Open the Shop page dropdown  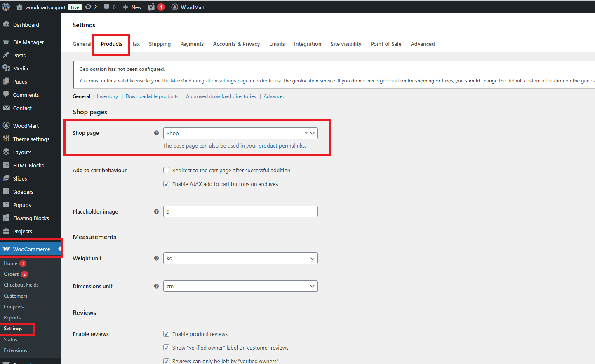pyautogui.click(x=240, y=133)
